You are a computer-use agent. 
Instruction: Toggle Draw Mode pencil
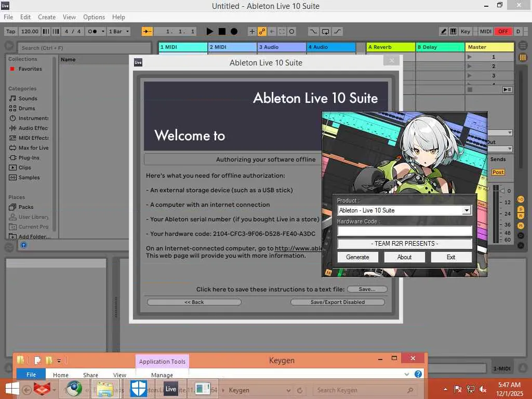443,32
